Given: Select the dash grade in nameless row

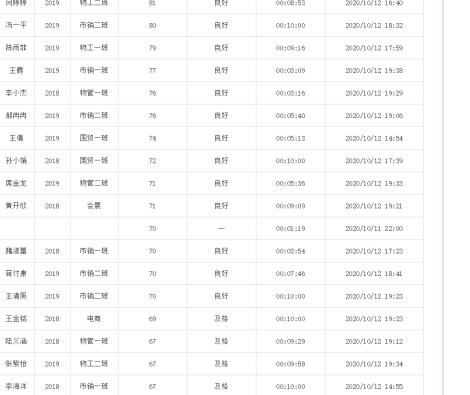Looking at the screenshot, I should (221, 229).
